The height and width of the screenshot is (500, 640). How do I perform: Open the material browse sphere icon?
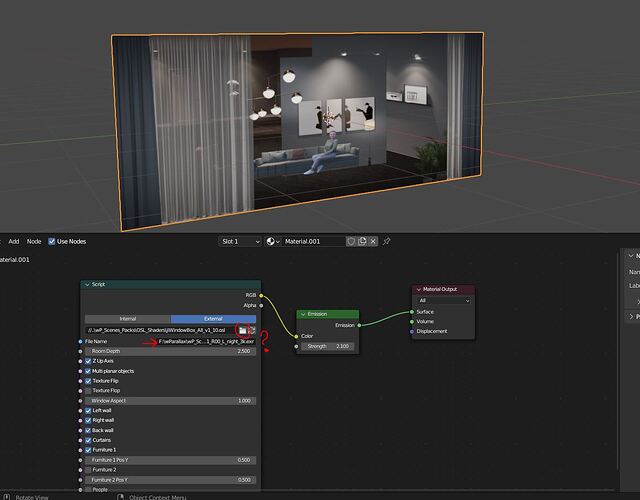[x=272, y=242]
